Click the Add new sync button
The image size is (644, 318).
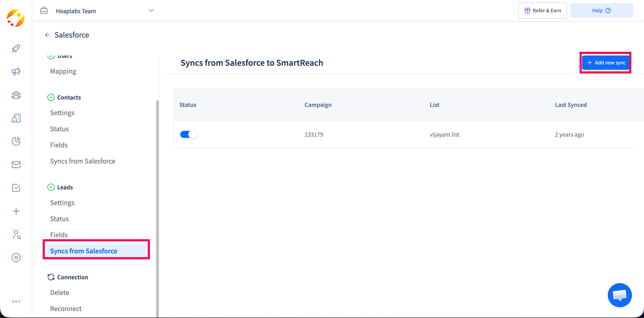[606, 63]
